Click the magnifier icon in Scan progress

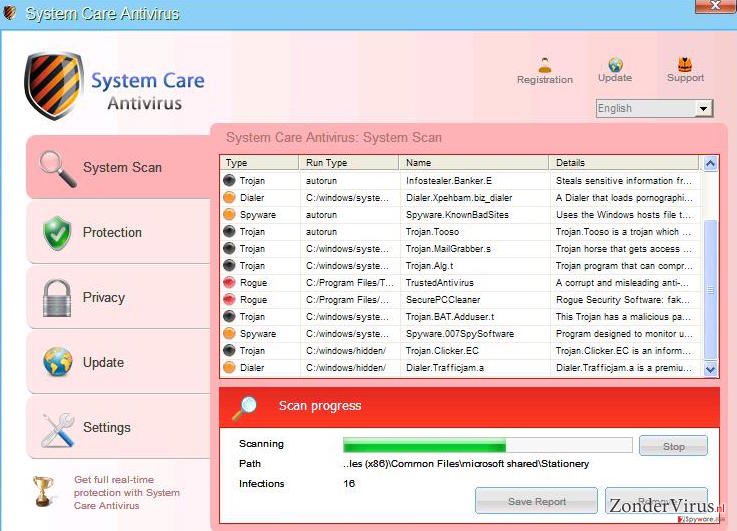coord(245,408)
